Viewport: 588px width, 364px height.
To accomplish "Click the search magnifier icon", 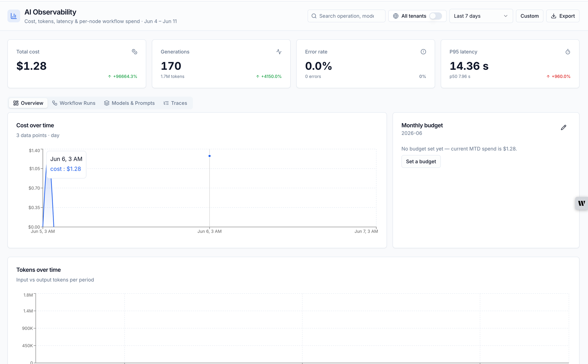I will 314,16.
